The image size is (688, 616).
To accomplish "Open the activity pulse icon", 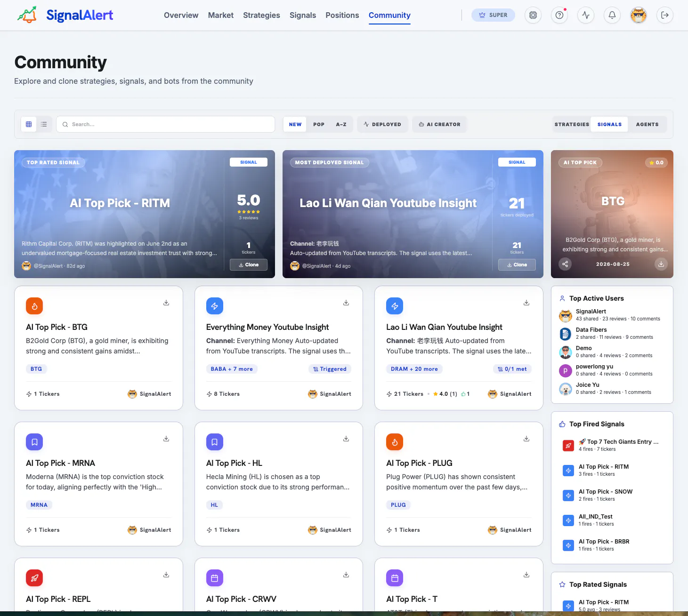I will click(586, 15).
